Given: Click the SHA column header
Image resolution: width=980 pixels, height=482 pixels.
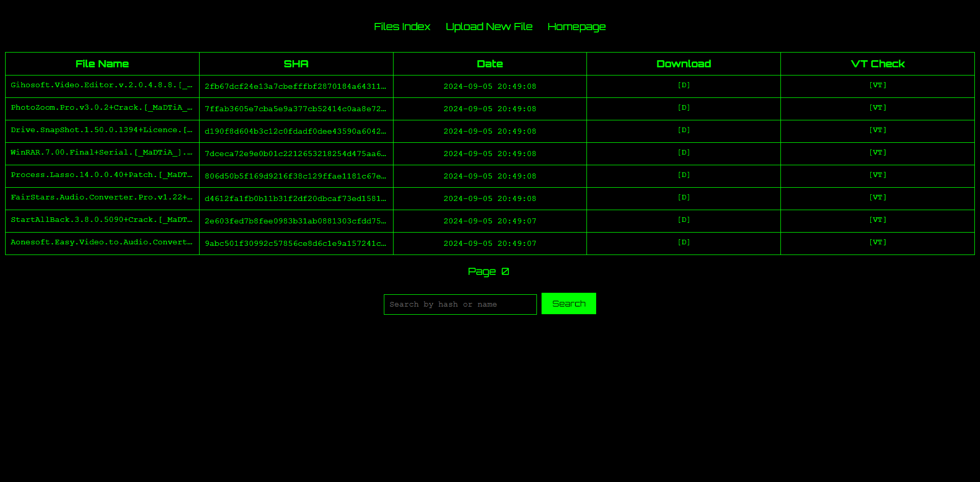Looking at the screenshot, I should point(296,64).
